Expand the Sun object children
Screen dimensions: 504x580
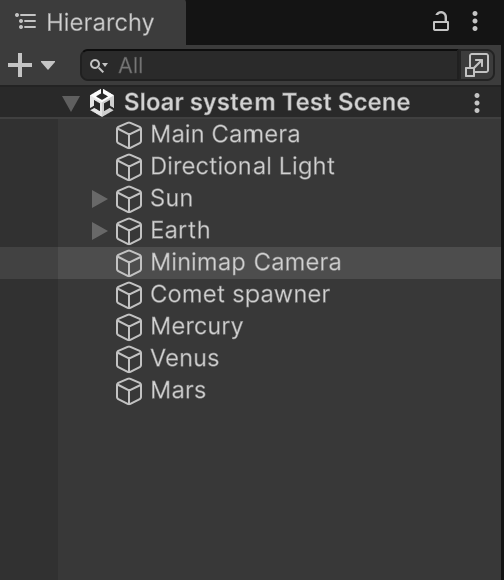[99, 199]
